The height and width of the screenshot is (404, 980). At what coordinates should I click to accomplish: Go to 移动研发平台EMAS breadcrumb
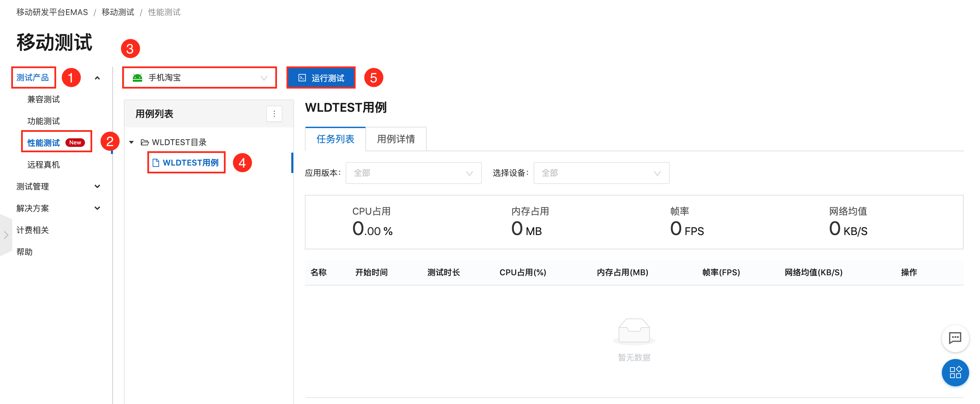[52, 12]
